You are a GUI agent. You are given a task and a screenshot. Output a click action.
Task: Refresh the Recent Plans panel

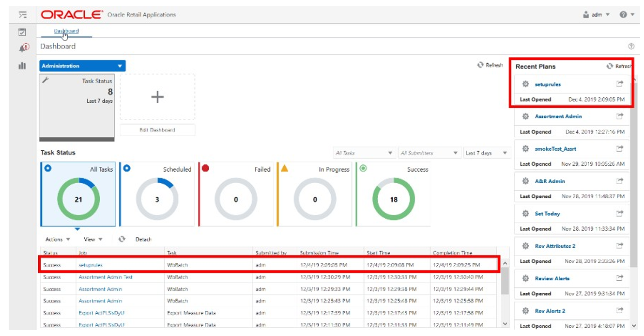click(x=619, y=66)
